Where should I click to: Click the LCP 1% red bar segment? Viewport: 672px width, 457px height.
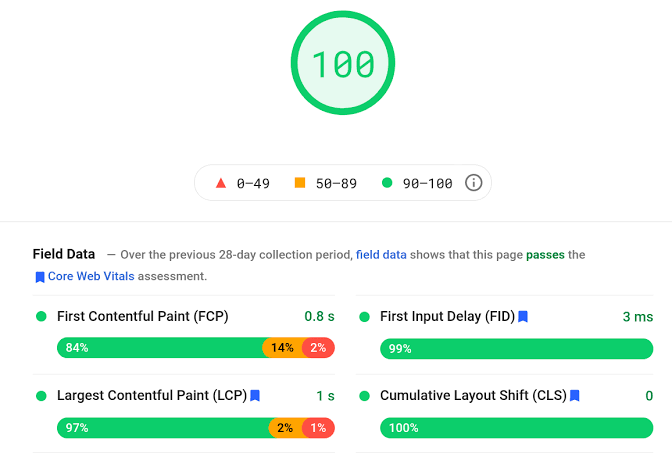coord(318,428)
